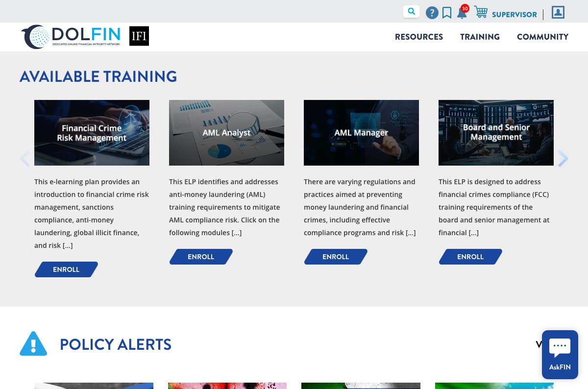Enroll in the AML Analyst course
The height and width of the screenshot is (389, 588).
pyautogui.click(x=201, y=256)
